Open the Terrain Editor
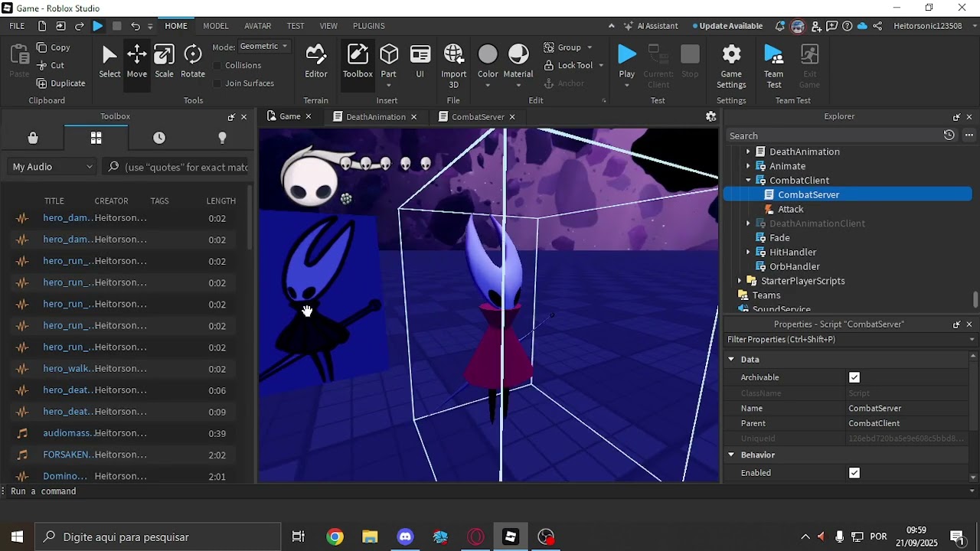980x551 pixels. click(315, 61)
